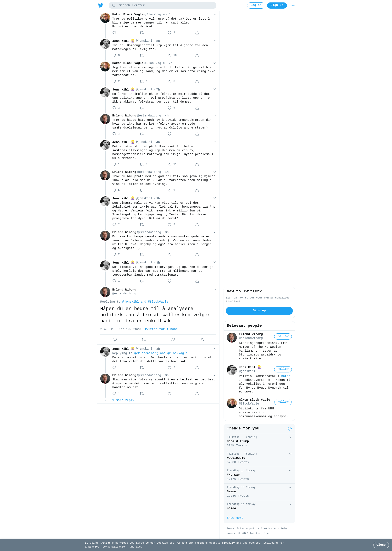Like Jens Kihl's tweet with 10 likes

tap(169, 55)
